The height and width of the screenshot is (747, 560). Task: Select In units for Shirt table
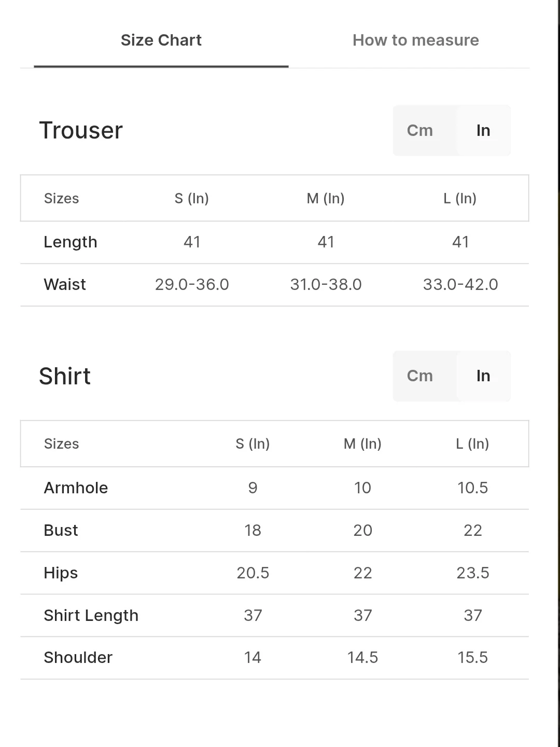coord(483,376)
